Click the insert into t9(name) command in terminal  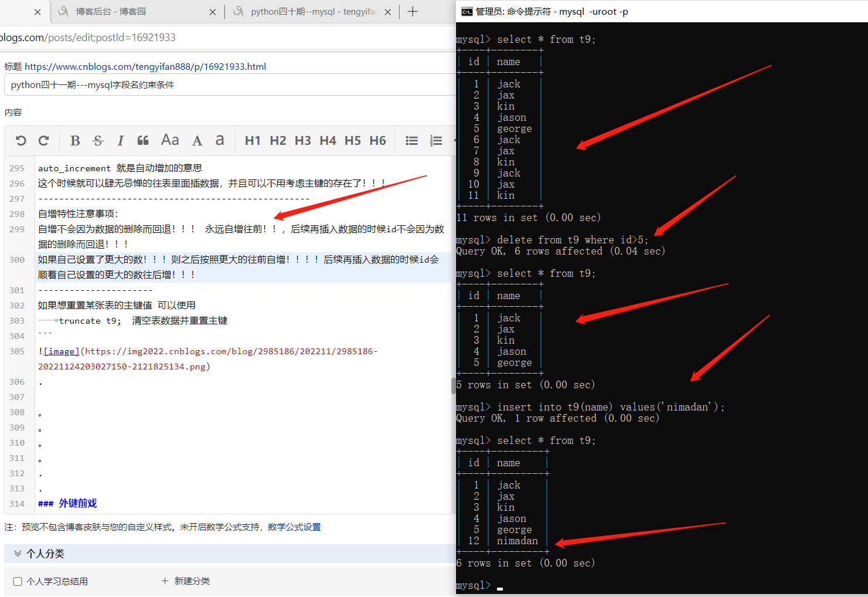(x=611, y=407)
